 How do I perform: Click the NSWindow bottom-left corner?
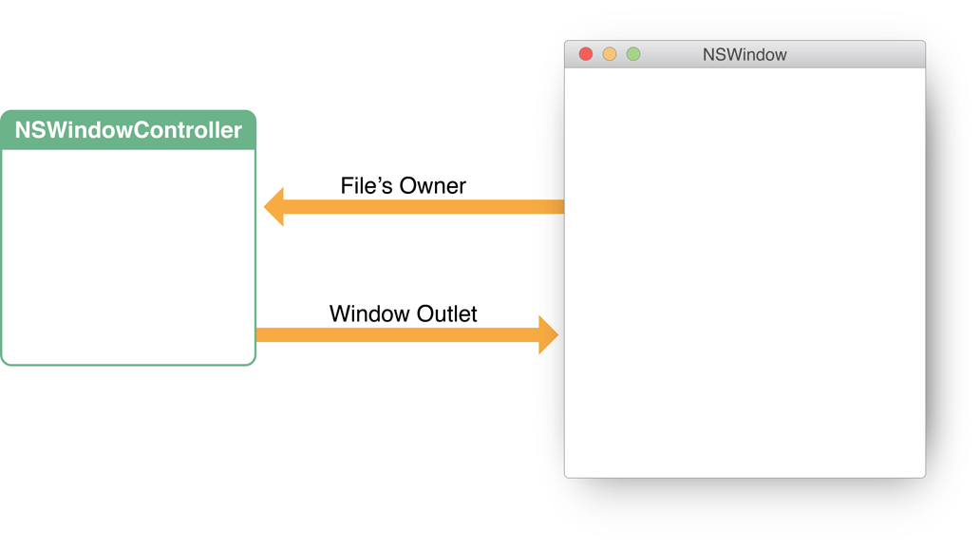coord(568,474)
